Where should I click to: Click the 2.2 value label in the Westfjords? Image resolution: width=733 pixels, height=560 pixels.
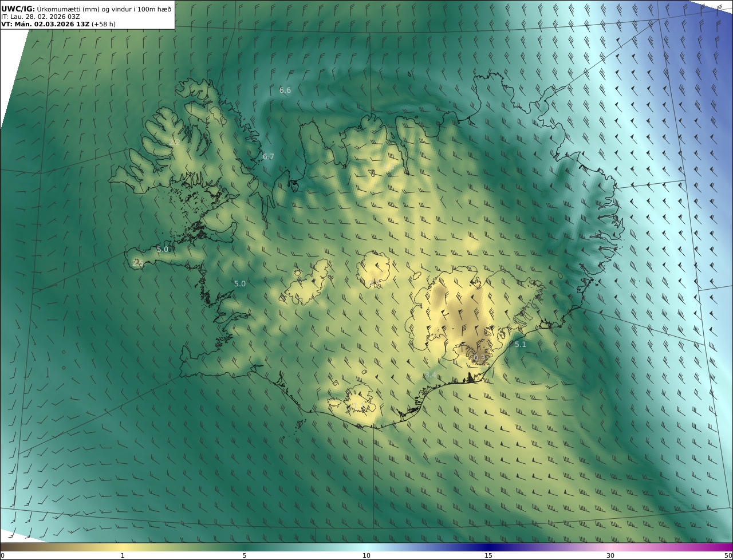click(x=175, y=142)
